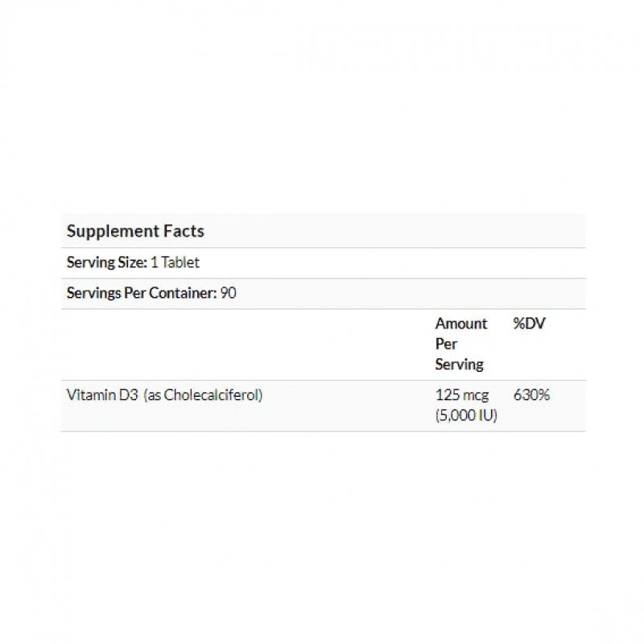Click the "(as Cholecalciferol)" text

click(x=204, y=396)
